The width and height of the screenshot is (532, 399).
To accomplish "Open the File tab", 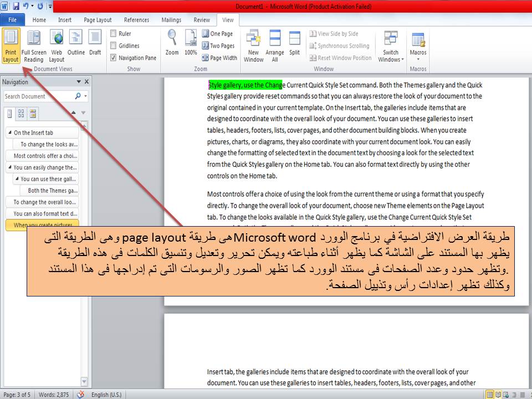I will (13, 20).
